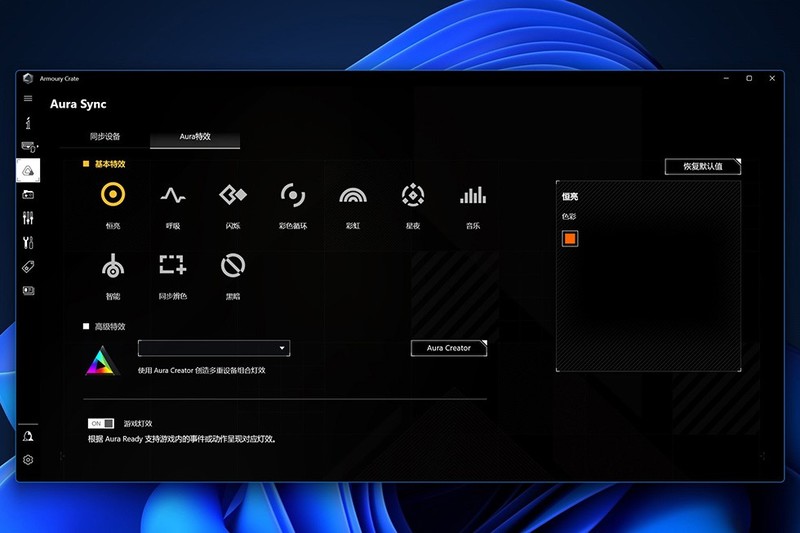Click the 使用 Aura Creator description text
The image size is (800, 533).
click(202, 370)
